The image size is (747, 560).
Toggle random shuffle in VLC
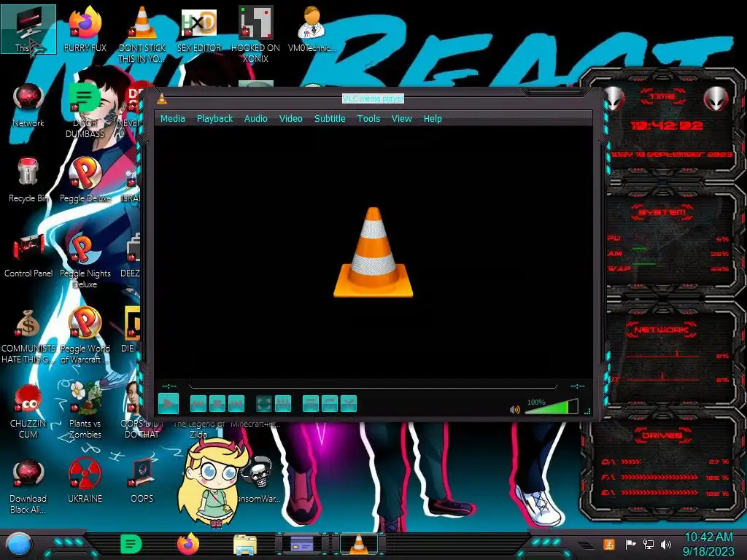click(x=349, y=404)
